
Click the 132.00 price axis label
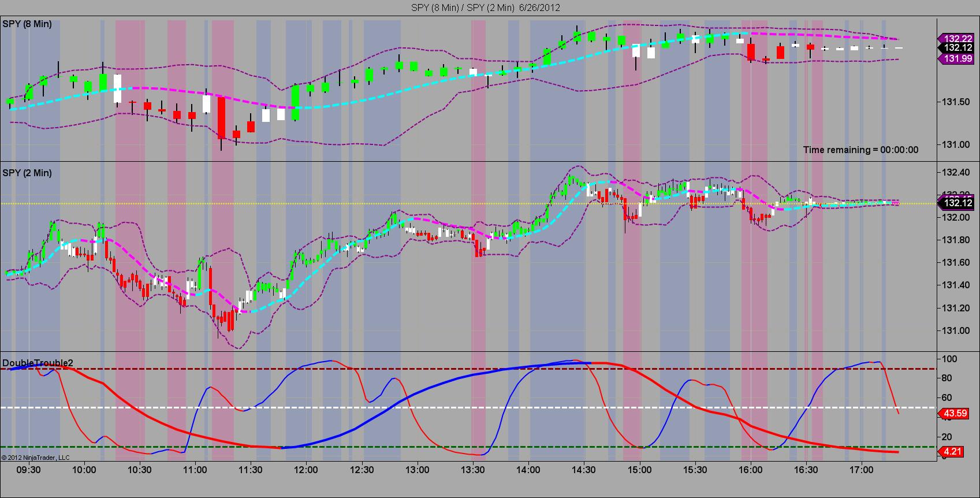[x=956, y=217]
